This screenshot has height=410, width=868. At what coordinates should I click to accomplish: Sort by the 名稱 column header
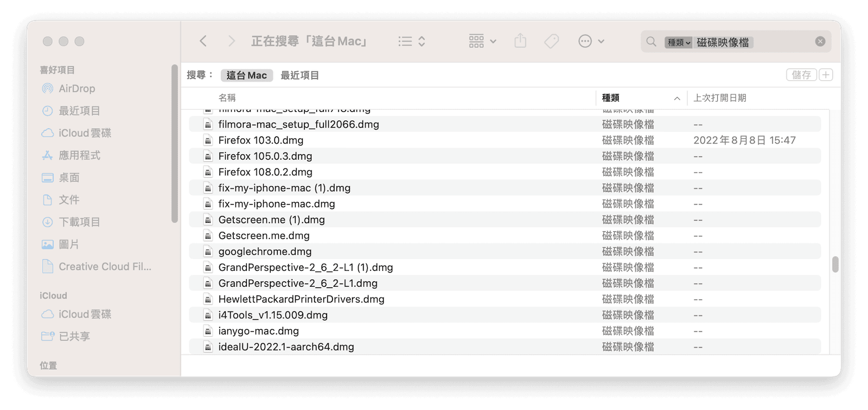click(x=227, y=98)
